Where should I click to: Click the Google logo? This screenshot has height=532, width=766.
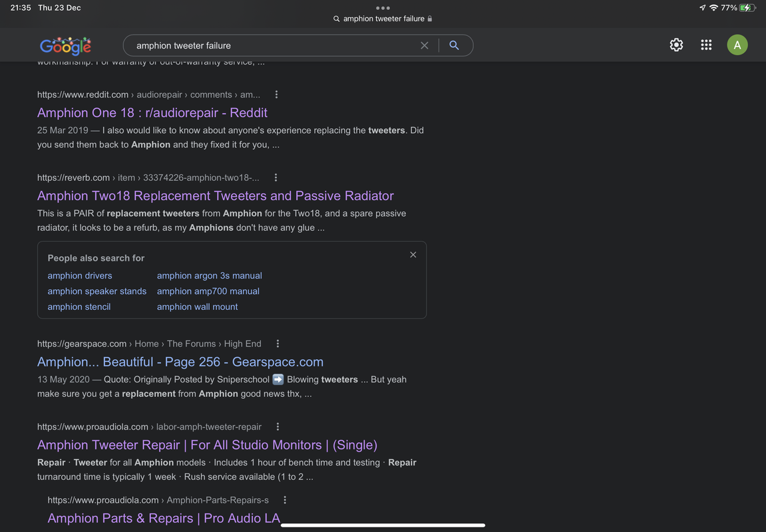pos(65,45)
